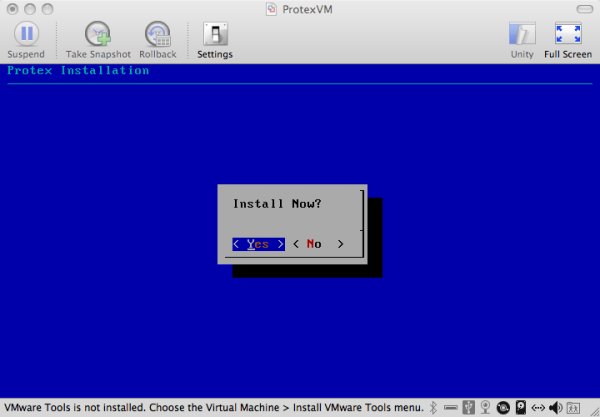Close the ProtexVM window

(x=12, y=9)
